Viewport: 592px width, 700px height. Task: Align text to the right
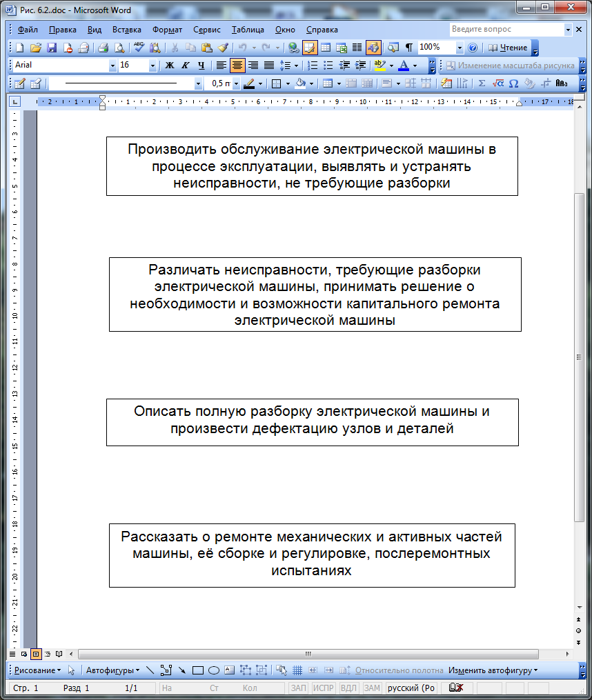pyautogui.click(x=253, y=66)
